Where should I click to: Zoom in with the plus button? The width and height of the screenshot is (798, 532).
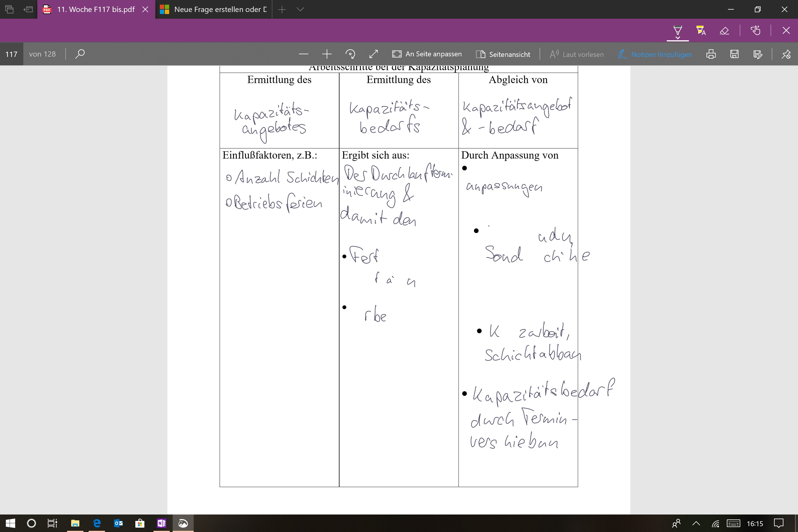click(x=327, y=54)
